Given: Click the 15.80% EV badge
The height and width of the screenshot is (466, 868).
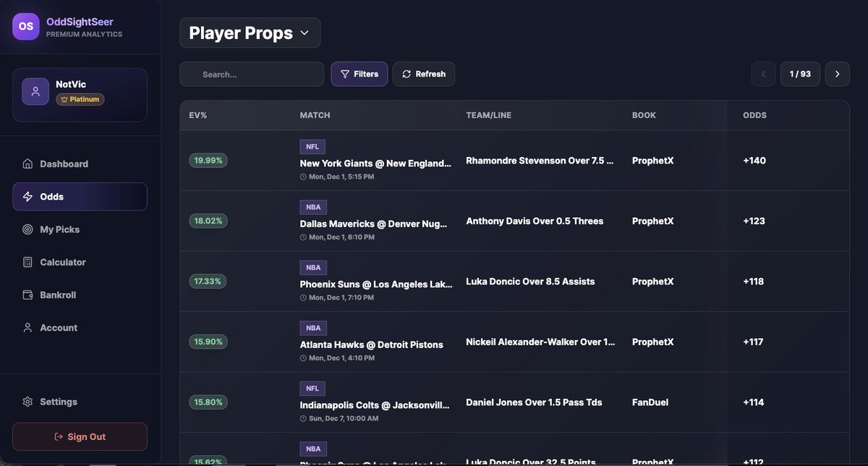Looking at the screenshot, I should (208, 402).
